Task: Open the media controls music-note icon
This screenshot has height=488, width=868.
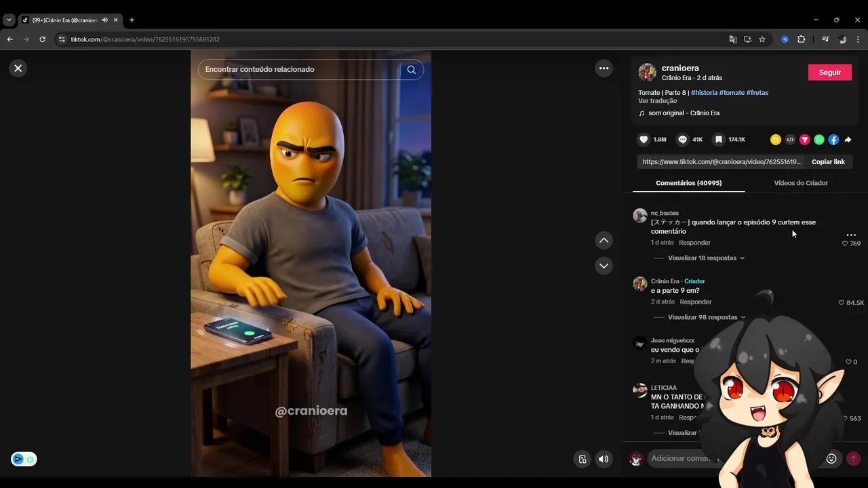Action: tap(825, 39)
